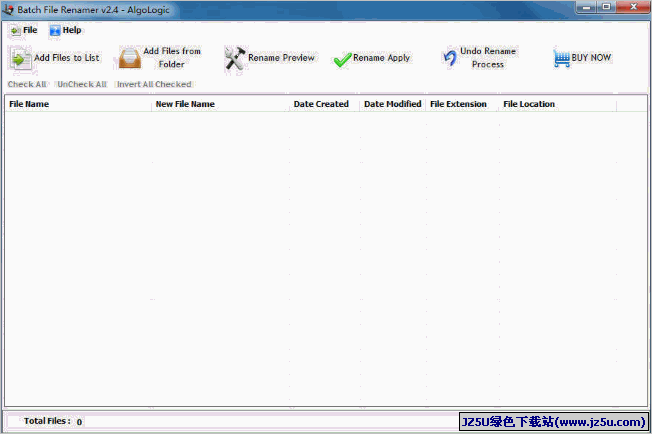Click the Add Files to List icon
Viewport: 652px width, 434px height.
pyautogui.click(x=20, y=59)
